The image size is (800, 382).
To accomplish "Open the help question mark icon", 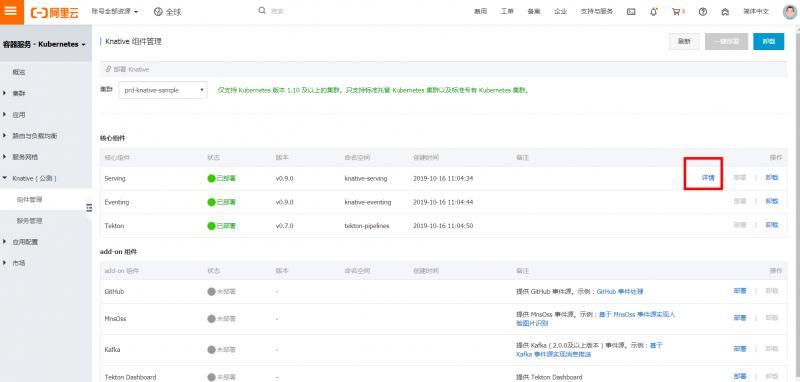I will point(703,12).
